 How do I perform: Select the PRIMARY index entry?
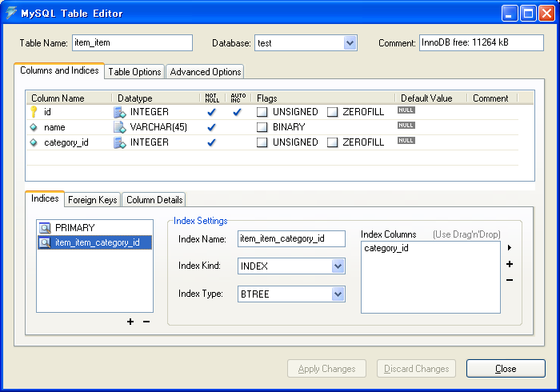(94, 228)
